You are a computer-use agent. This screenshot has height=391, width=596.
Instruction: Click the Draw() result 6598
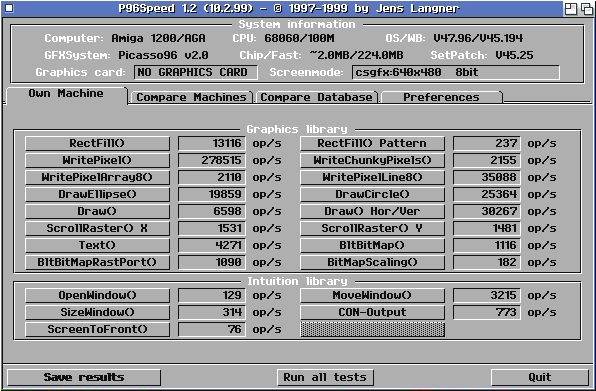click(x=212, y=211)
